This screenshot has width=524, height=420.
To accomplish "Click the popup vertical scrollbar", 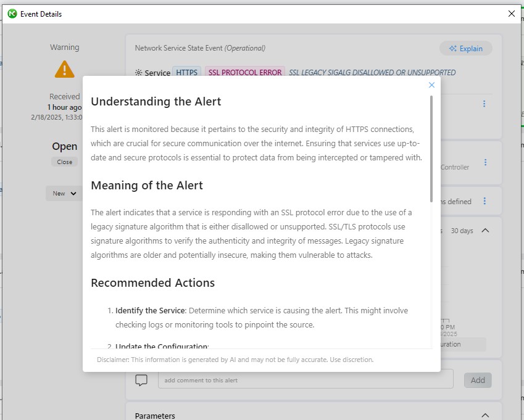I will (x=431, y=149).
